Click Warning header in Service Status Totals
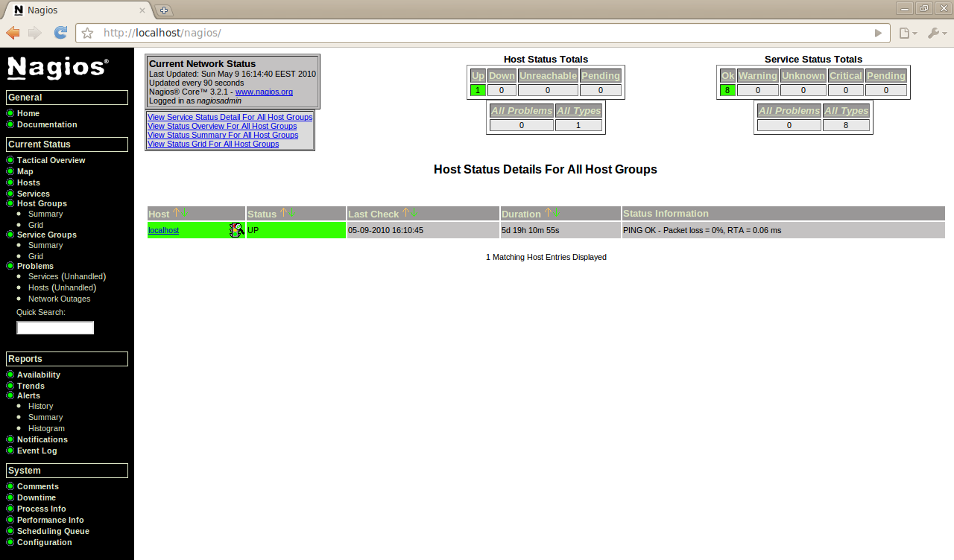 (x=758, y=75)
